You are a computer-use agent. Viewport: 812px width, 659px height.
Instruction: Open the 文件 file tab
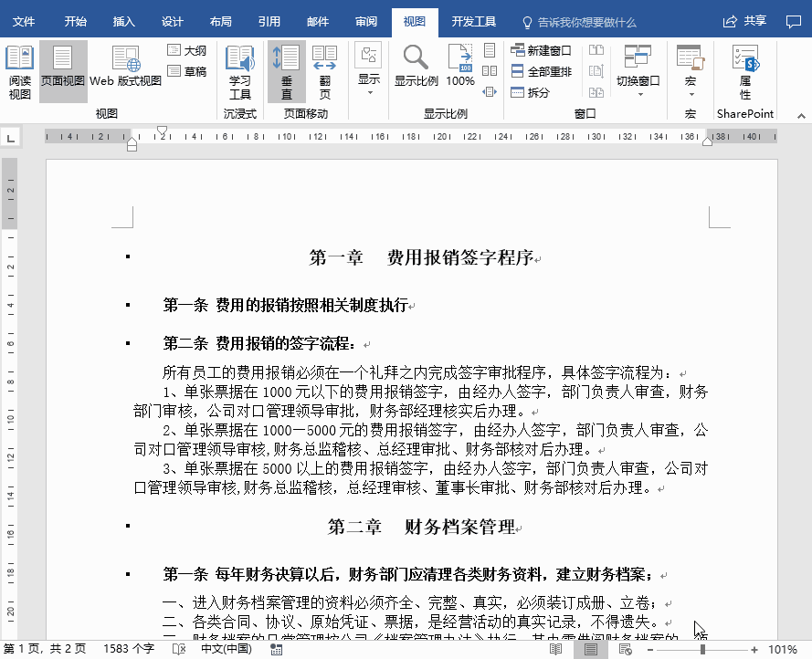click(x=24, y=22)
